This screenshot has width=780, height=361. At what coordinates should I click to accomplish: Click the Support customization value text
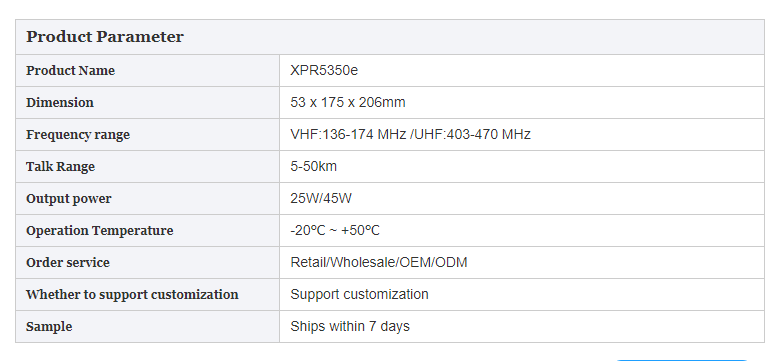coord(359,294)
